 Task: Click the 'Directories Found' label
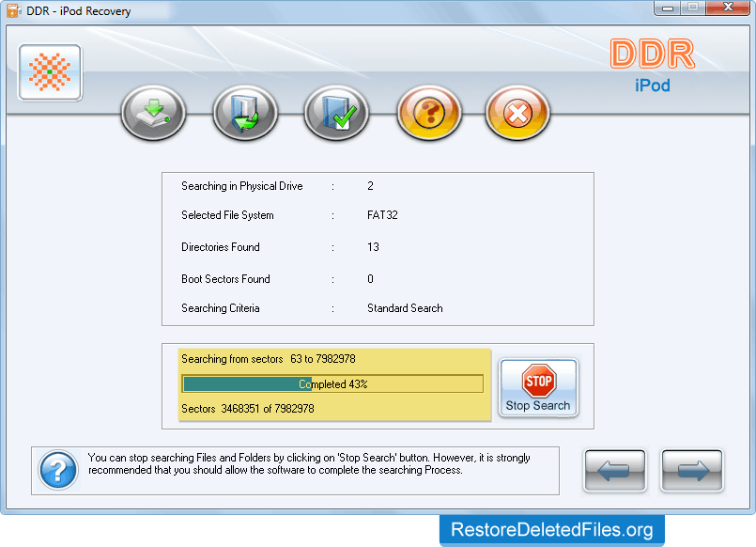(x=221, y=247)
